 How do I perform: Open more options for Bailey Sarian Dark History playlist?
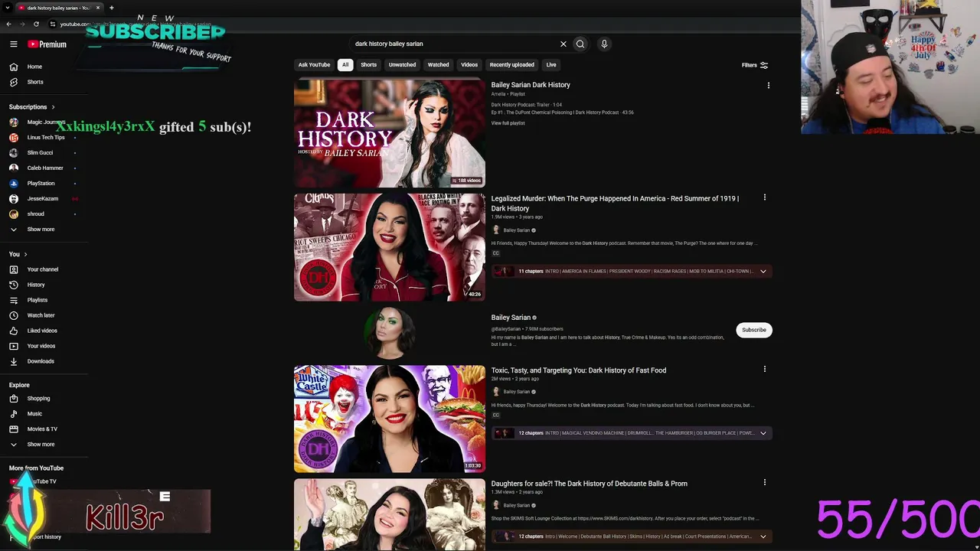[x=769, y=86]
